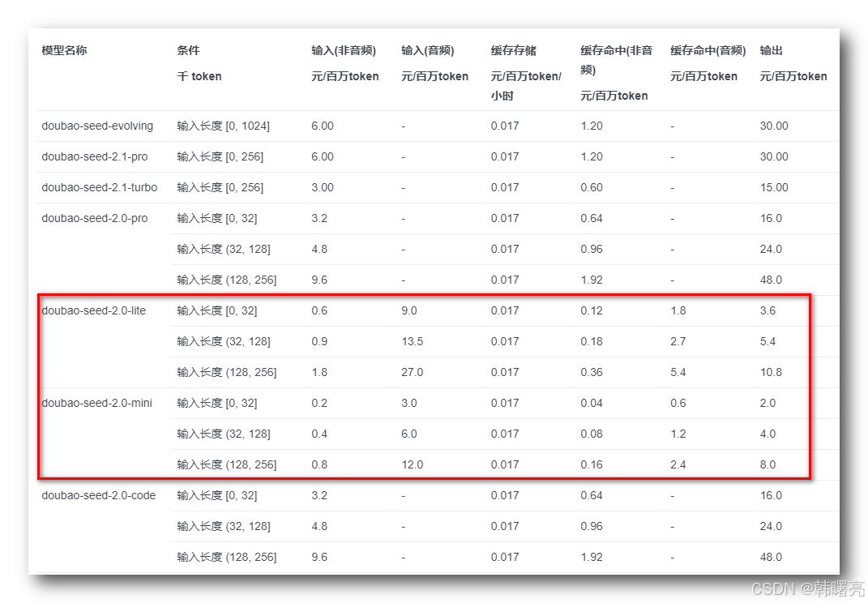Viewport: 868px width, 603px height.
Task: Click the 缓存存储 column header
Action: click(514, 50)
